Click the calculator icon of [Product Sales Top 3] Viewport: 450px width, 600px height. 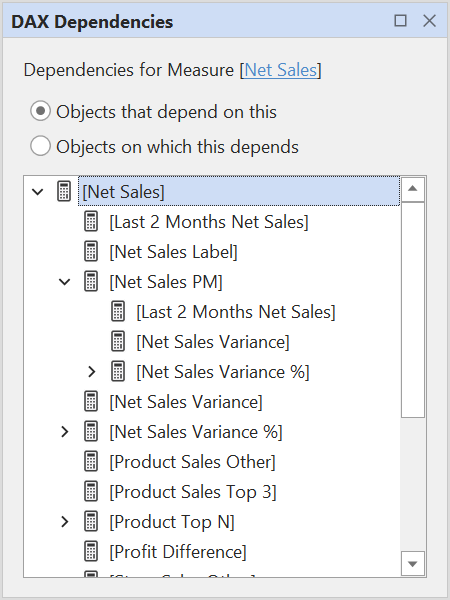click(91, 492)
